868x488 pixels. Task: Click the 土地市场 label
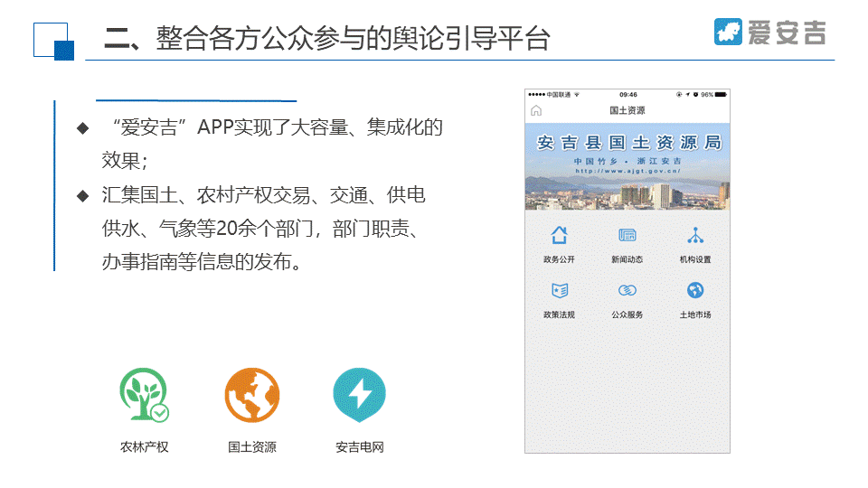pyautogui.click(x=695, y=314)
